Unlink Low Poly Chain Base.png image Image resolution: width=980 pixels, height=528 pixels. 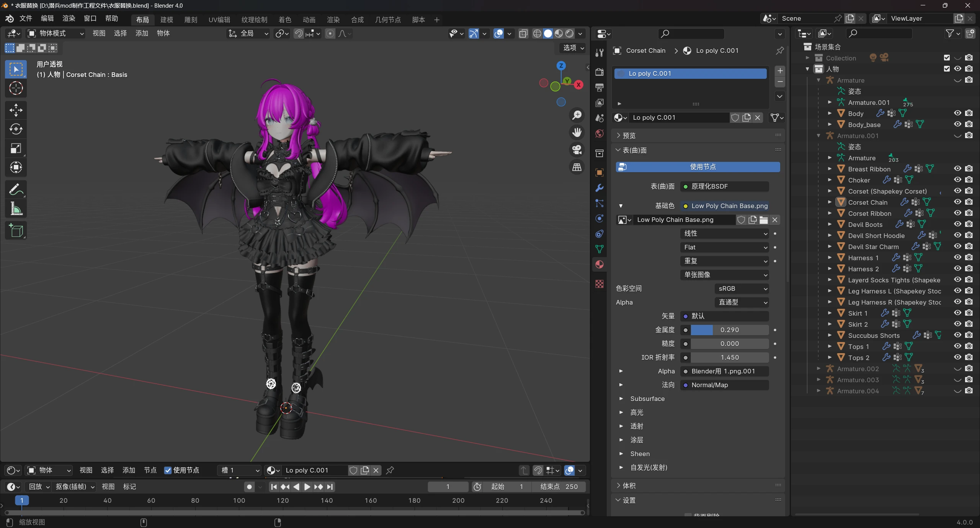(775, 220)
